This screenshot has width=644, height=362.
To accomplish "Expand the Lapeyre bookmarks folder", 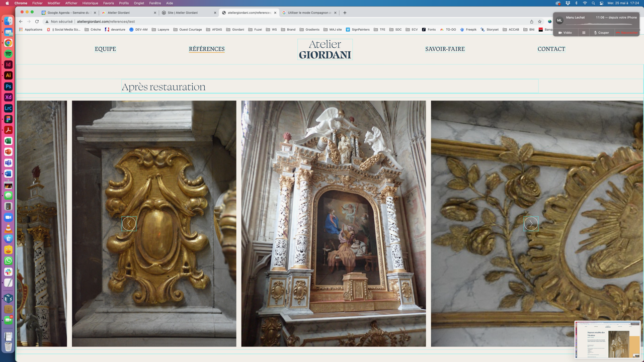I will (x=160, y=30).
